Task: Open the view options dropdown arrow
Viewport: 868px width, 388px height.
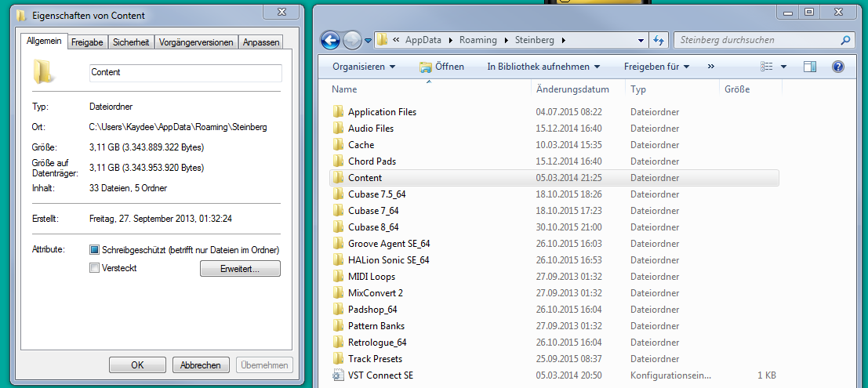Action: point(783,67)
